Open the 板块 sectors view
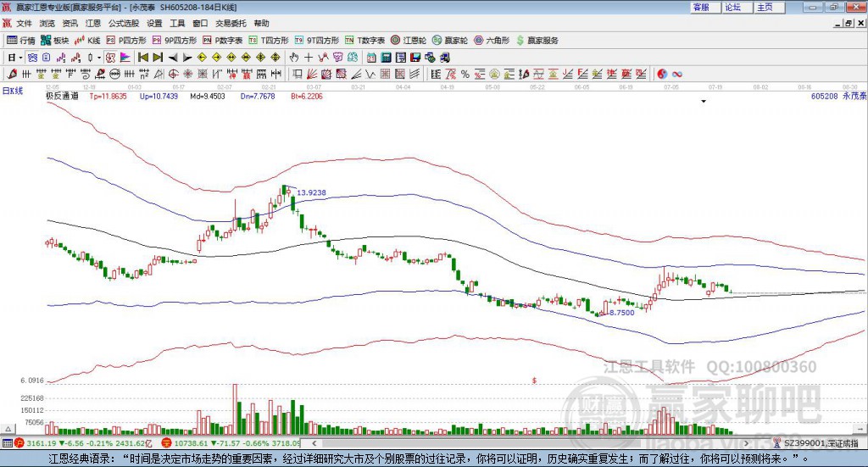The width and height of the screenshot is (868, 467). (x=55, y=41)
